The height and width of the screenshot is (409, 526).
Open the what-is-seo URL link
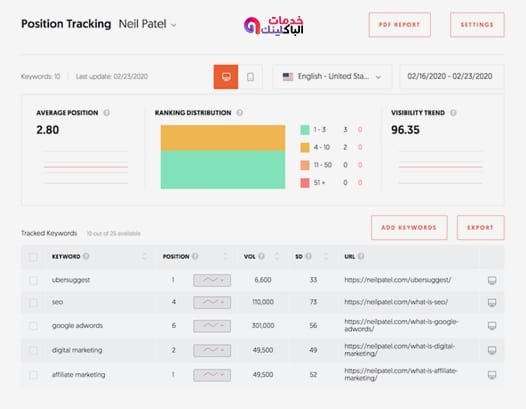(396, 302)
